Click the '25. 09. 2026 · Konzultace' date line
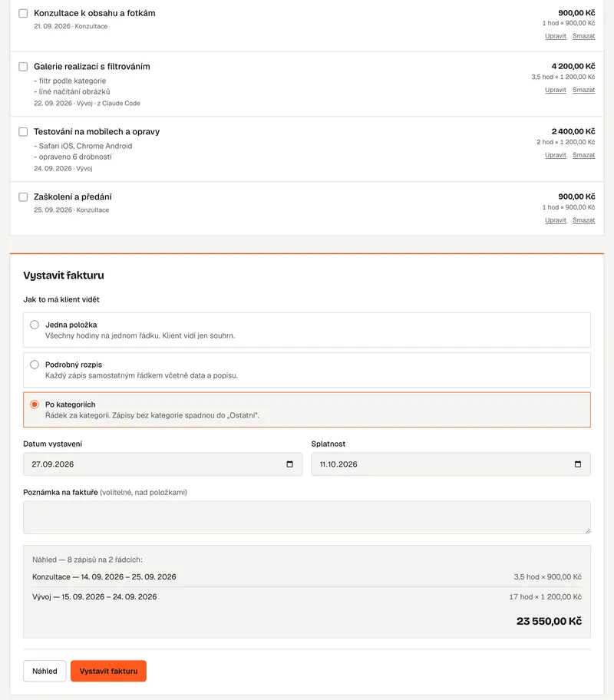The width and height of the screenshot is (614, 700). (x=71, y=210)
